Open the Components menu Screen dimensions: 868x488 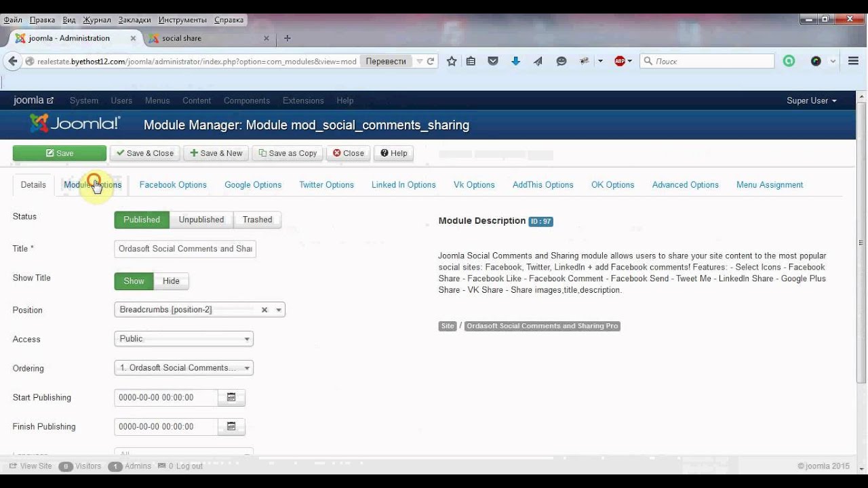247,100
